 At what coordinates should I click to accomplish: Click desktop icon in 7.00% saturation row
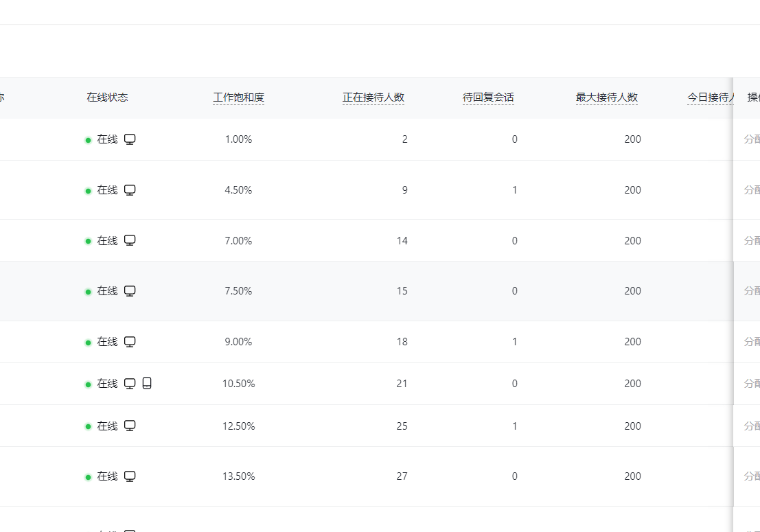pos(130,240)
